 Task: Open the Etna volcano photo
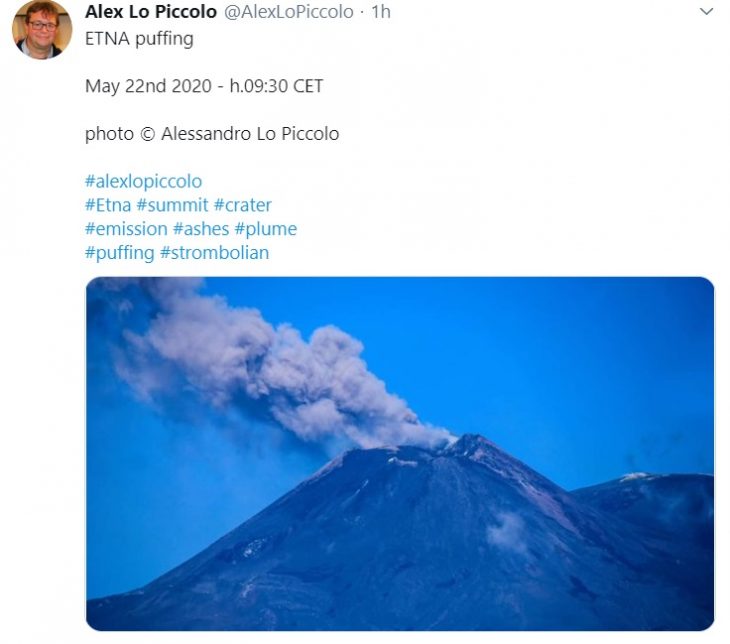click(400, 454)
